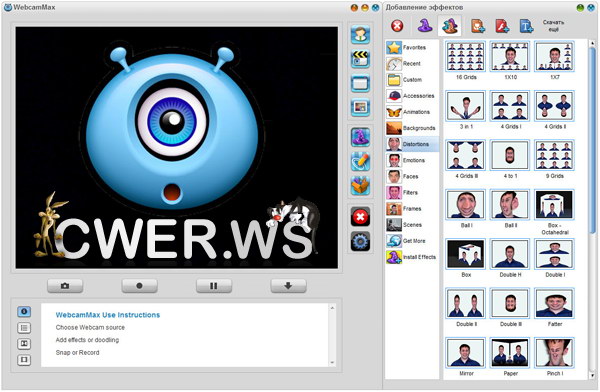Apply the Fatter distortion effect
The height and width of the screenshot is (392, 600).
pos(554,303)
